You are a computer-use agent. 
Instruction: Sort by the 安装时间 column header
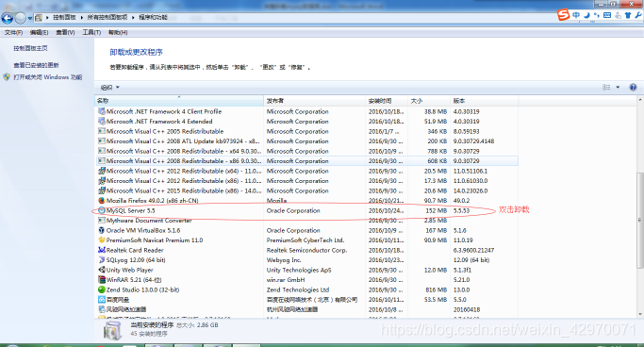point(387,101)
